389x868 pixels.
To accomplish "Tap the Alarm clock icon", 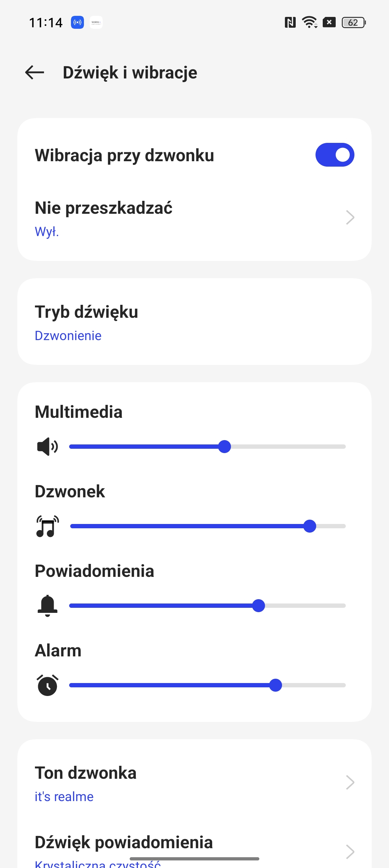I will click(48, 685).
